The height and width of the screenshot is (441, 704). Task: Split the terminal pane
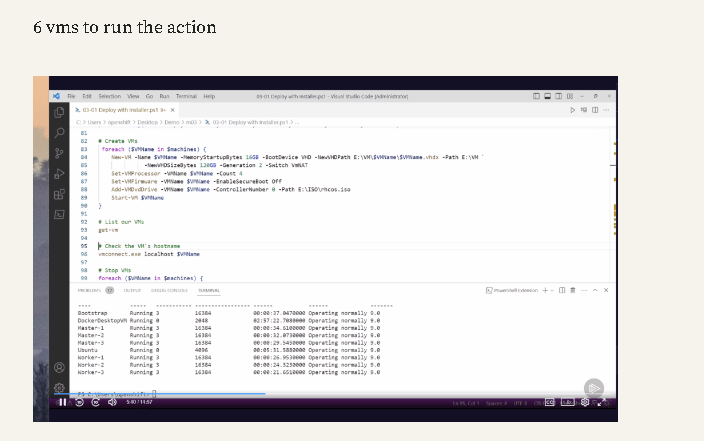[x=562, y=291]
